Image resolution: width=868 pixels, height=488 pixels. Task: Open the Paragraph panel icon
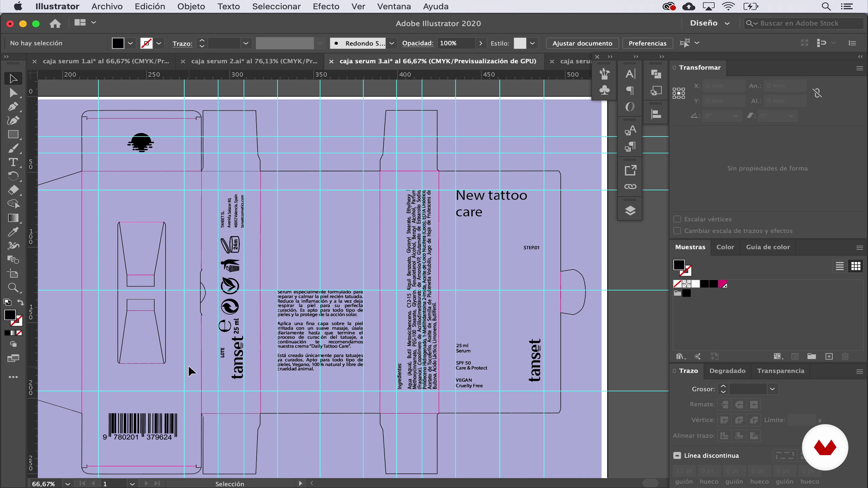coord(630,90)
